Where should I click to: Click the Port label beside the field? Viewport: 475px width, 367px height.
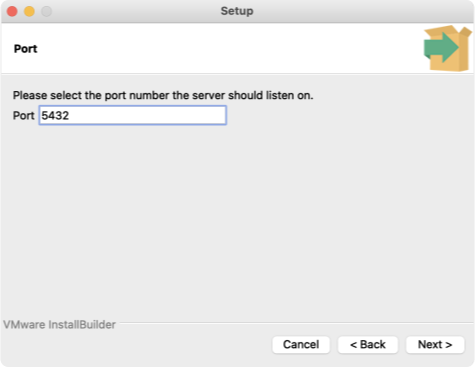23,116
